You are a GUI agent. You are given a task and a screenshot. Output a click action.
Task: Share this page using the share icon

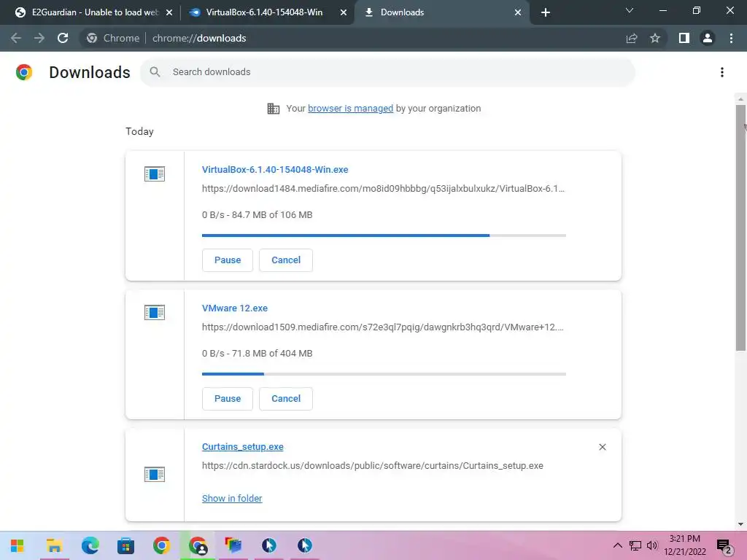pyautogui.click(x=632, y=38)
